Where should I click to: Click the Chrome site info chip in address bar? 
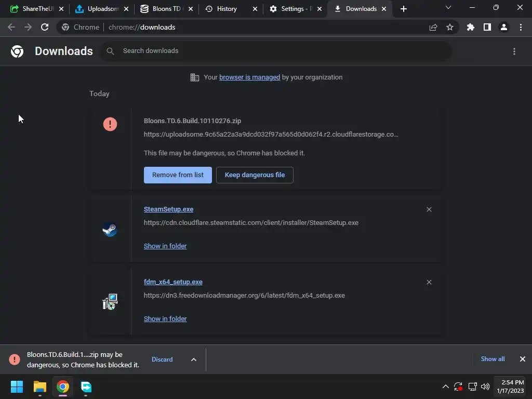pyautogui.click(x=81, y=27)
